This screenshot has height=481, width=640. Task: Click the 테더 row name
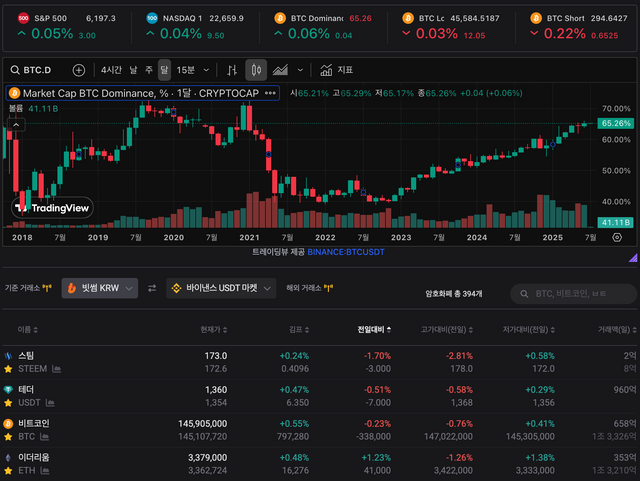[x=26, y=390]
